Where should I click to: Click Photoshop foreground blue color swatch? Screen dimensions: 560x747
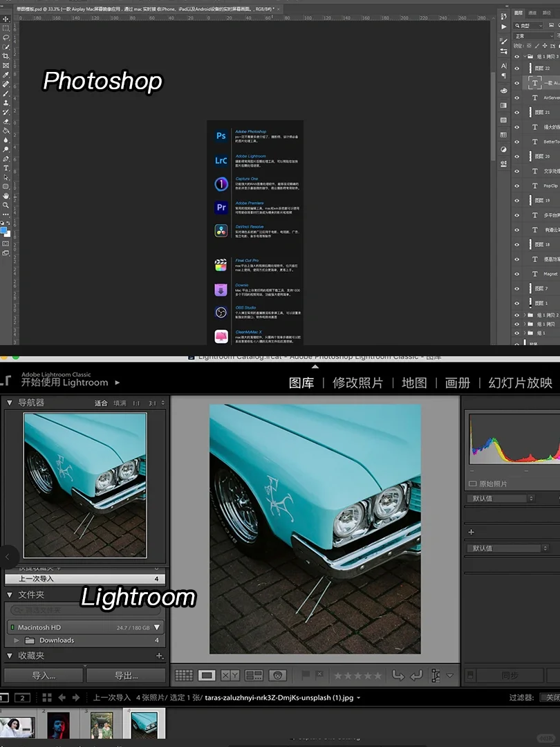4,230
